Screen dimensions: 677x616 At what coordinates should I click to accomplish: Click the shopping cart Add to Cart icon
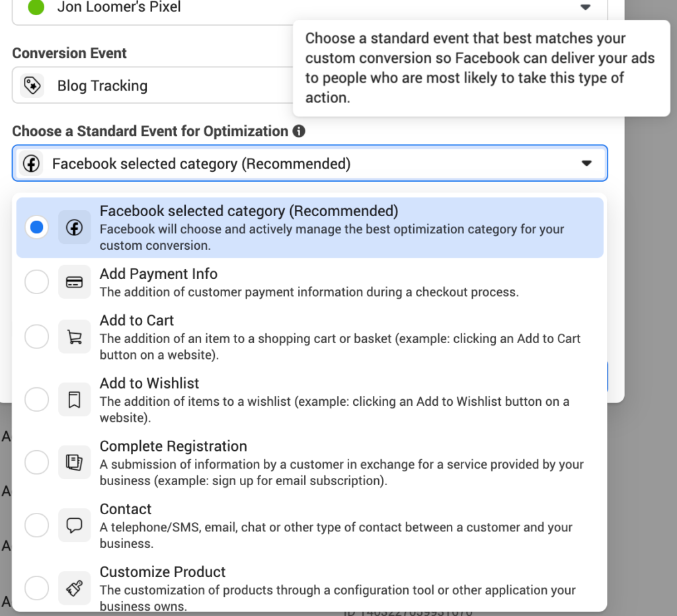[74, 337]
